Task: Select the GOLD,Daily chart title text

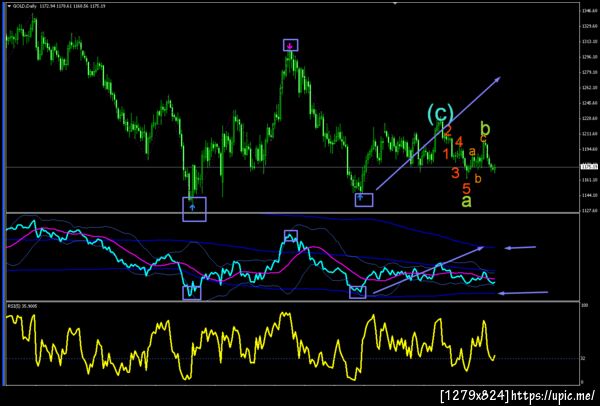Action: [x=23, y=7]
